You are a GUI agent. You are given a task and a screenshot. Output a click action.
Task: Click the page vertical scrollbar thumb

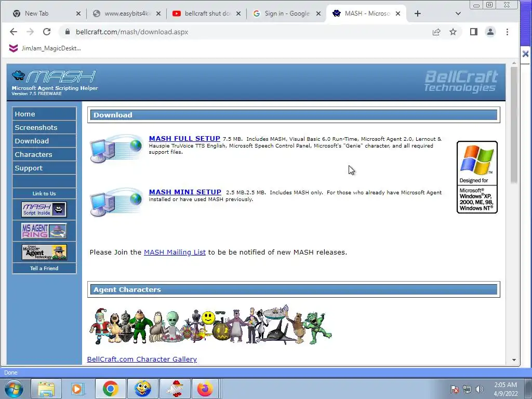click(514, 125)
